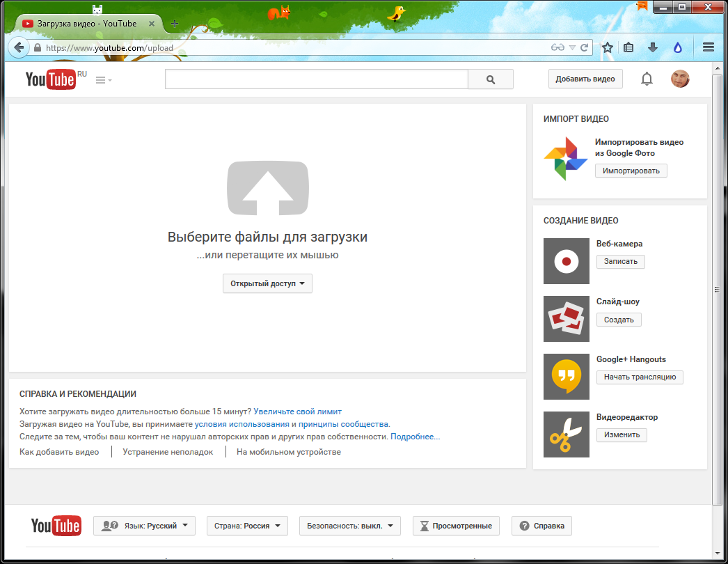Viewport: 728px width, 564px height.
Task: Click the Просмотренные history button
Action: tap(456, 526)
